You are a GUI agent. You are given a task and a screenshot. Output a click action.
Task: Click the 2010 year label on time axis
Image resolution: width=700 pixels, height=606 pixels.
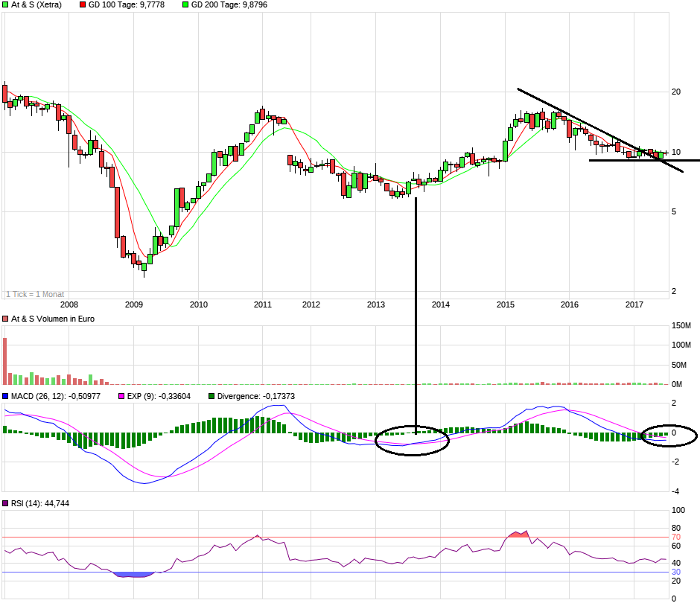199,304
